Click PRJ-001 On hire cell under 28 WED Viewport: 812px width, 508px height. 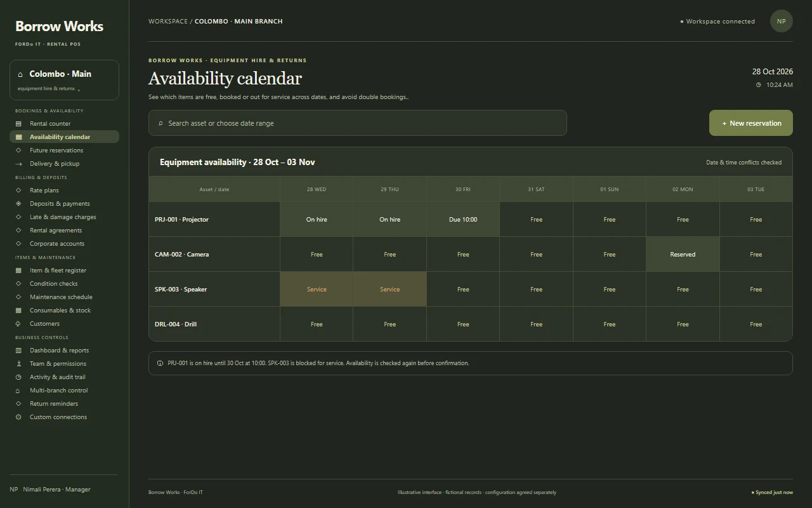click(317, 220)
